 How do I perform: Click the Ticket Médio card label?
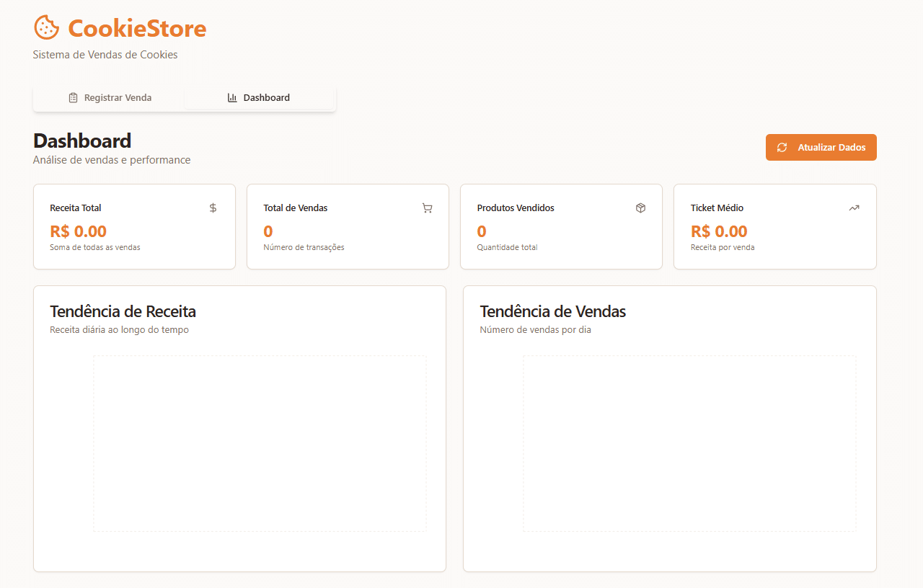click(x=717, y=208)
